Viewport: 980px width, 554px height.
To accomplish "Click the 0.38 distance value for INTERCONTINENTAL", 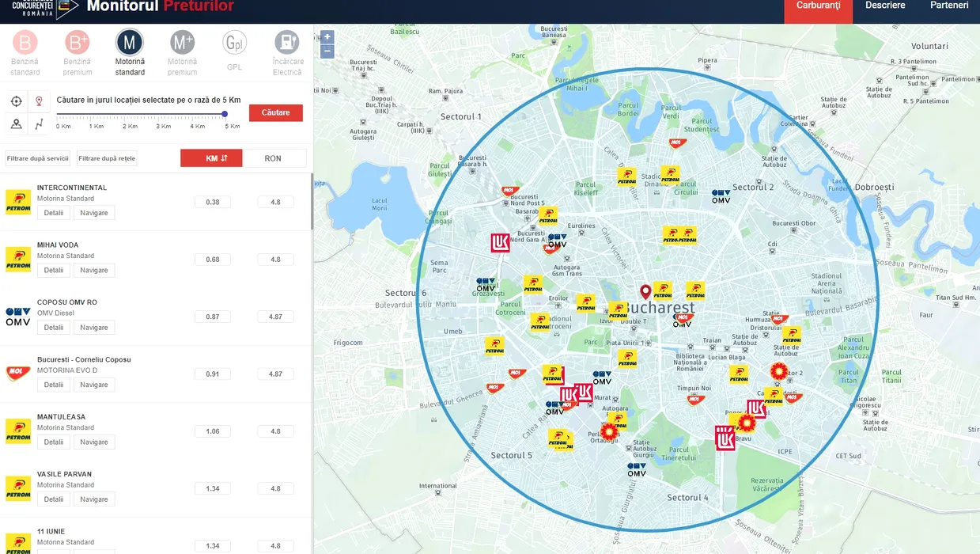I will tap(213, 202).
